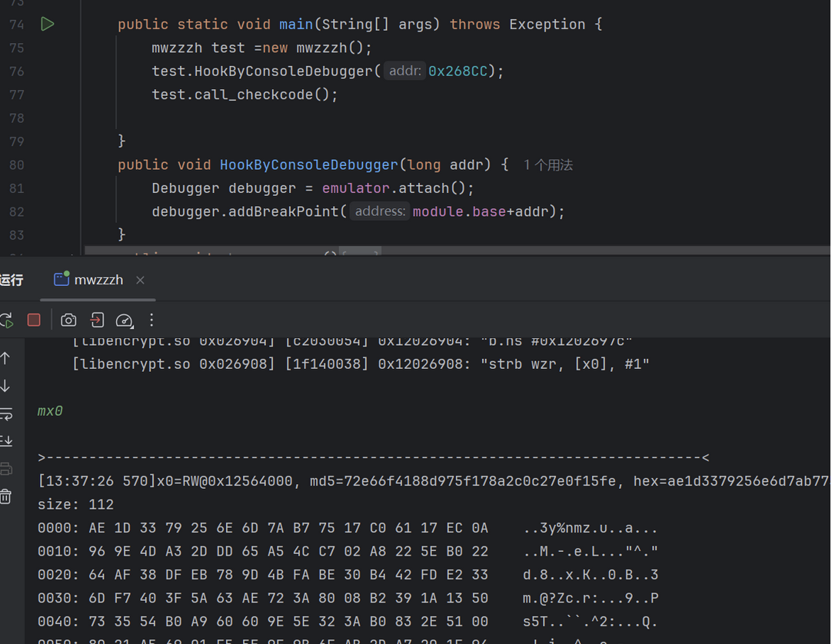Click module.base in addBreakPoint call

click(459, 211)
